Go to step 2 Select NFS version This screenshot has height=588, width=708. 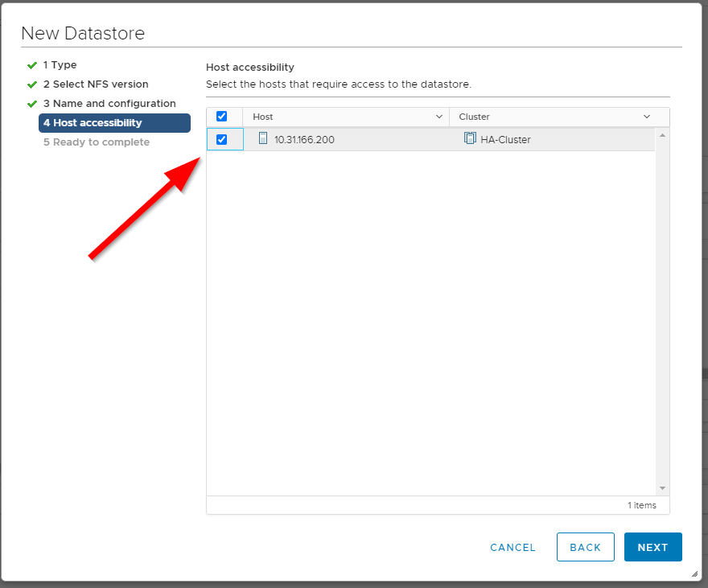point(96,84)
